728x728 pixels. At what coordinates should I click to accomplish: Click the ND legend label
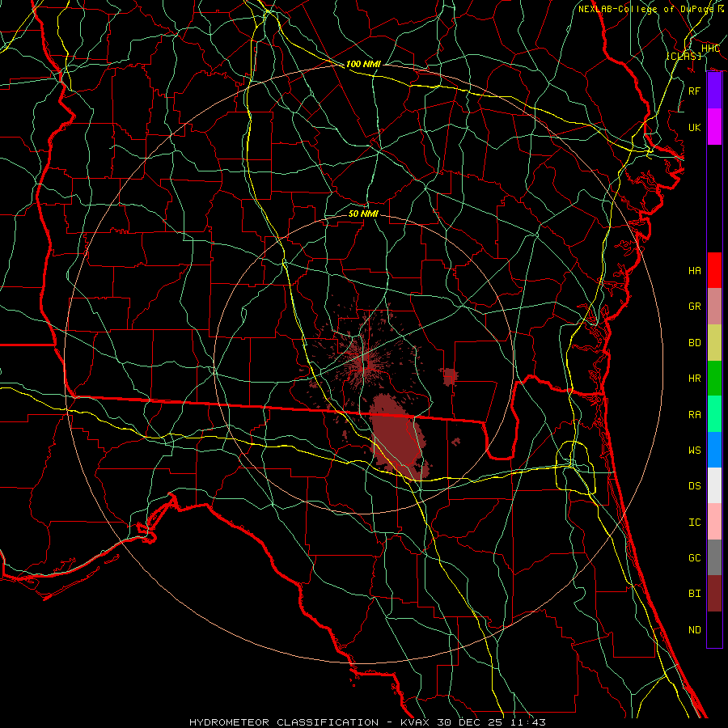point(695,630)
